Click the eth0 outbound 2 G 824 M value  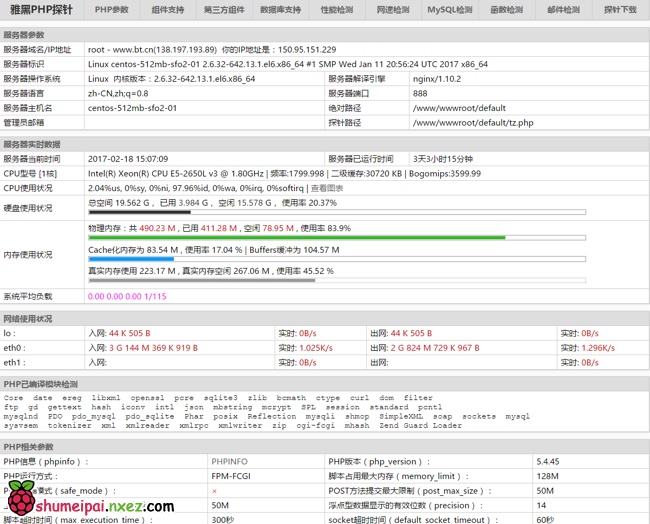coord(435,348)
